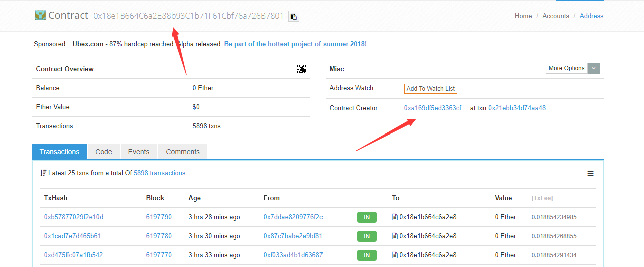This screenshot has width=644, height=267.
Task: Switch to the Events tab
Action: [x=139, y=152]
